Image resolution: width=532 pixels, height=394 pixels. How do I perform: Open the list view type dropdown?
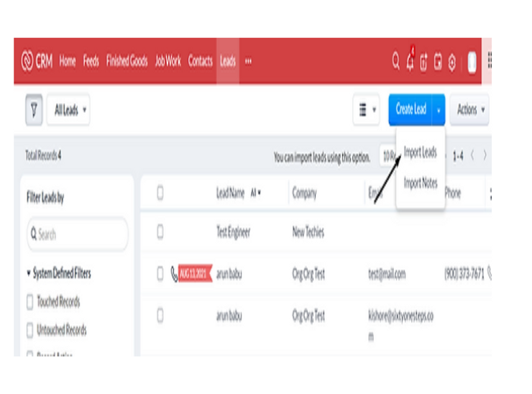click(367, 109)
